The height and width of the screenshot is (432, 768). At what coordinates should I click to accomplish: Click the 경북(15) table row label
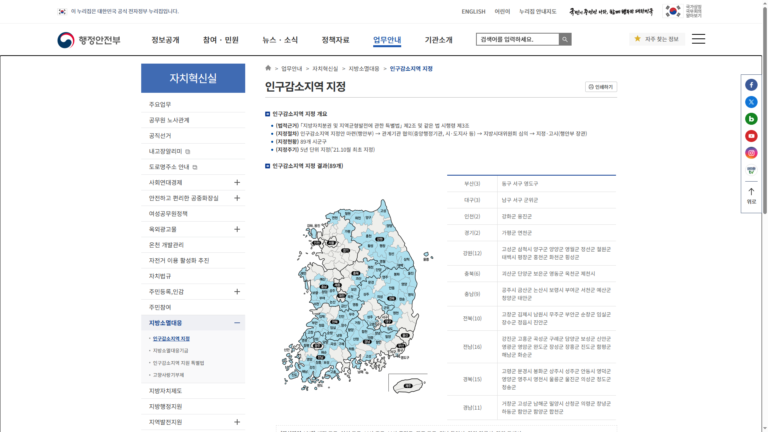pyautogui.click(x=472, y=379)
